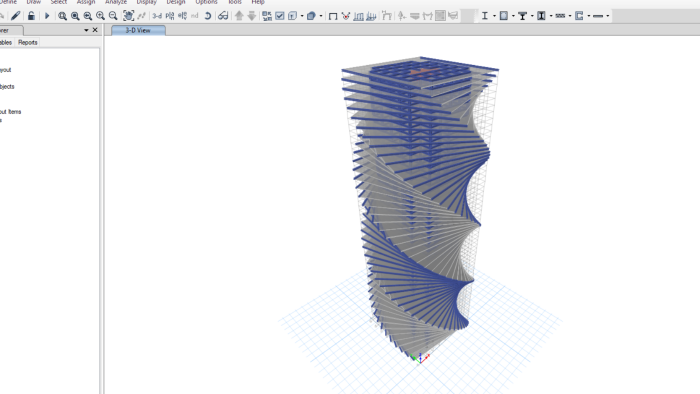Click the set building view limits icon
The height and width of the screenshot is (394, 700).
click(292, 16)
